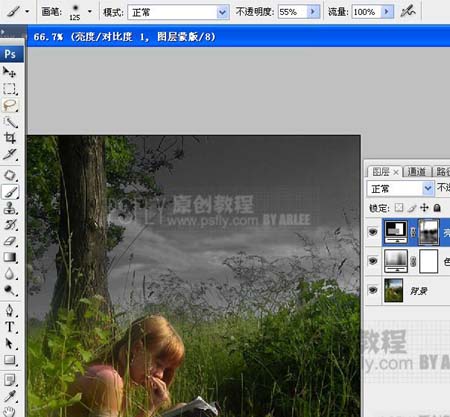Select the Rectangular Marquee tool
Screen dimensions: 450x417
(9, 89)
